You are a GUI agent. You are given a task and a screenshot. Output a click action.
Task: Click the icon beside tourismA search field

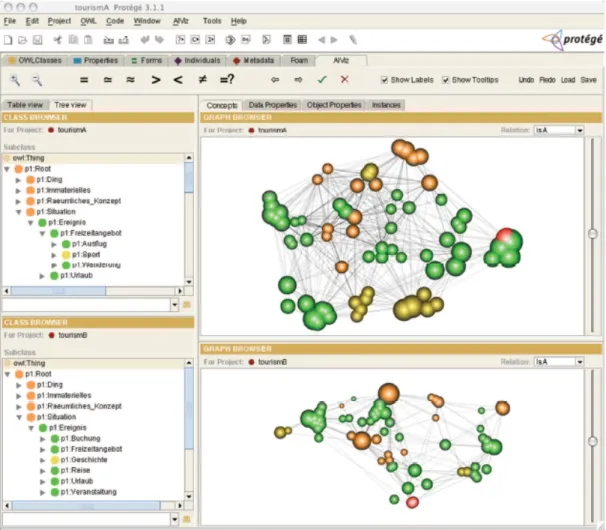point(187,305)
